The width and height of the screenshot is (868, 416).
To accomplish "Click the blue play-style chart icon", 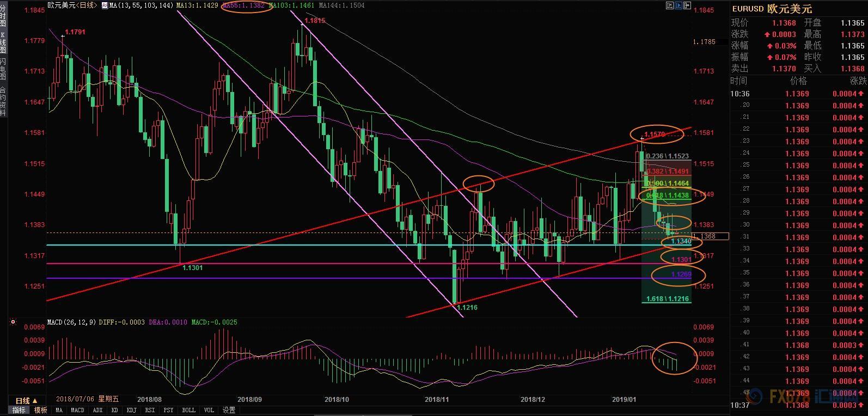I will coord(678,5).
